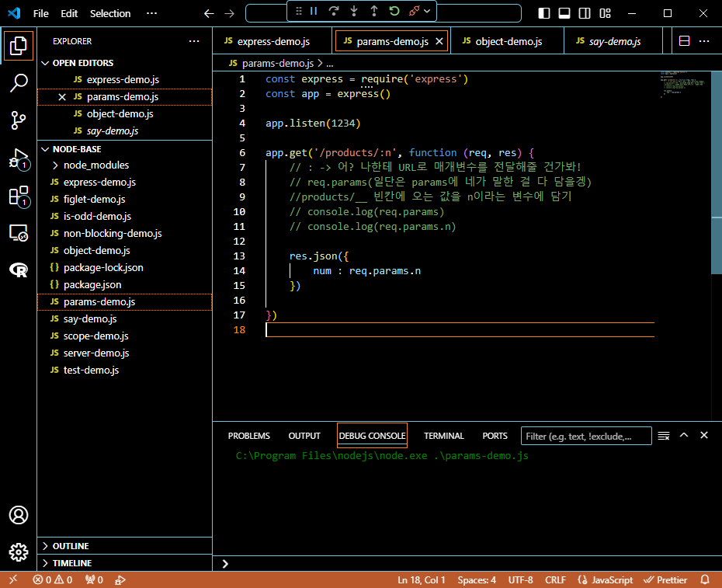
Task: Restart the debug session
Action: pos(394,11)
